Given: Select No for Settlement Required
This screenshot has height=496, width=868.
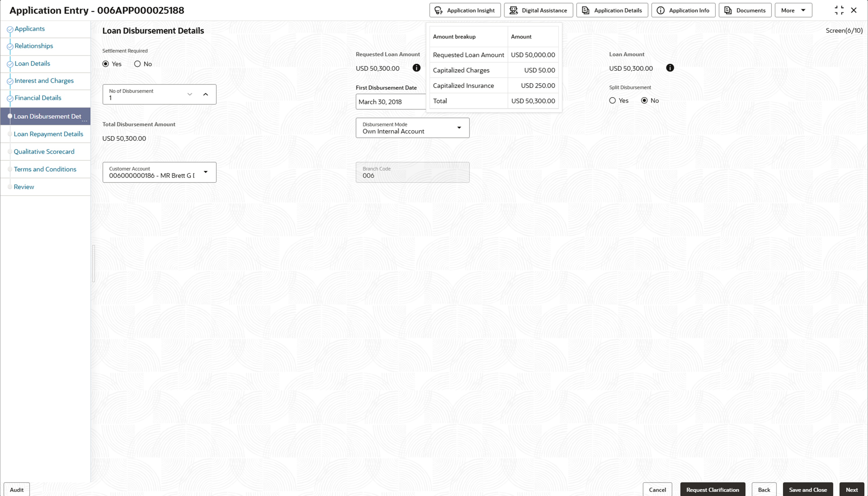Looking at the screenshot, I should tap(137, 64).
